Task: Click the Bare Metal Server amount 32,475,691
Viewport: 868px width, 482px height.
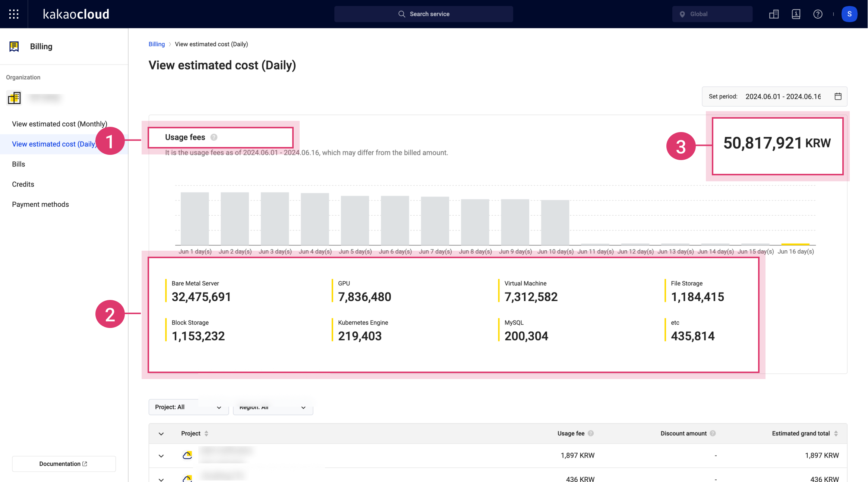Action: (x=201, y=297)
